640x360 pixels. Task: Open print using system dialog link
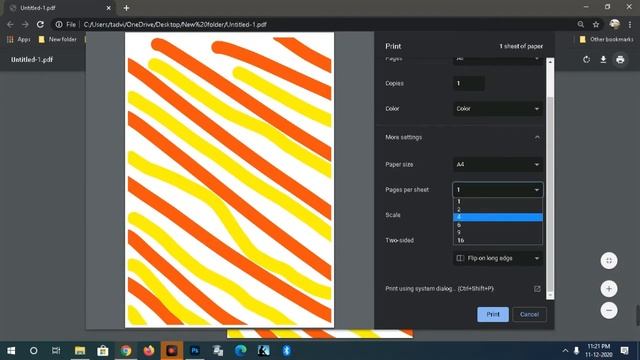pos(439,289)
